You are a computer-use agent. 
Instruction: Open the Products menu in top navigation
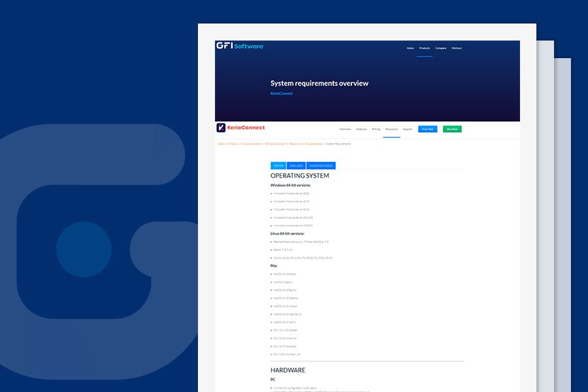(425, 48)
